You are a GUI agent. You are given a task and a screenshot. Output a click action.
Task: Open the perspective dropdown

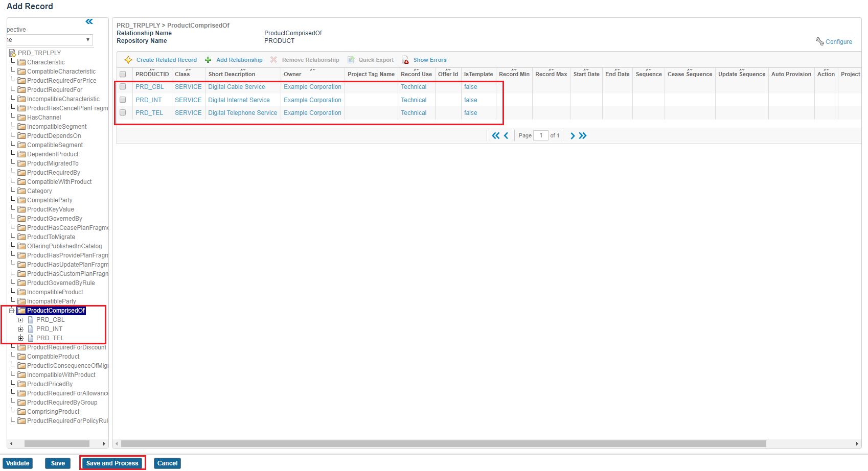pyautogui.click(x=50, y=39)
